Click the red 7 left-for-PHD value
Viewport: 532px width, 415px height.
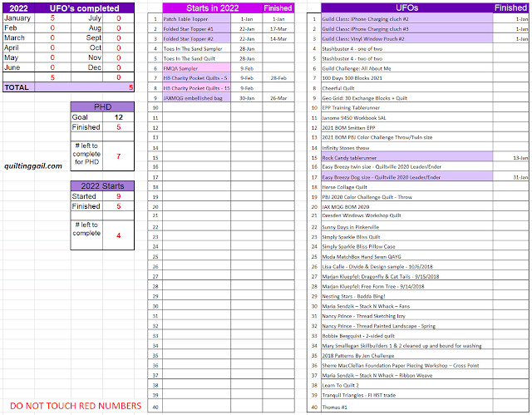tap(118, 156)
